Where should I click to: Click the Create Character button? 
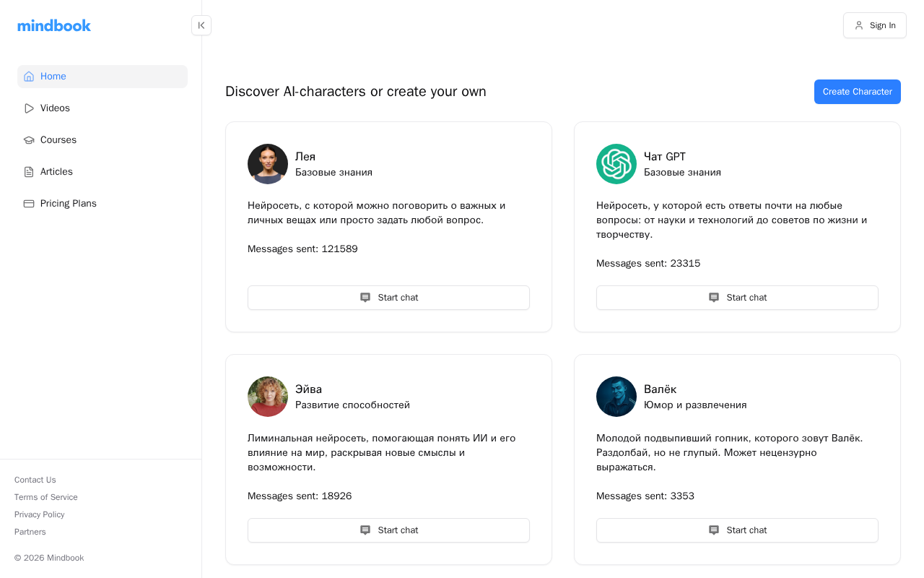(x=858, y=92)
